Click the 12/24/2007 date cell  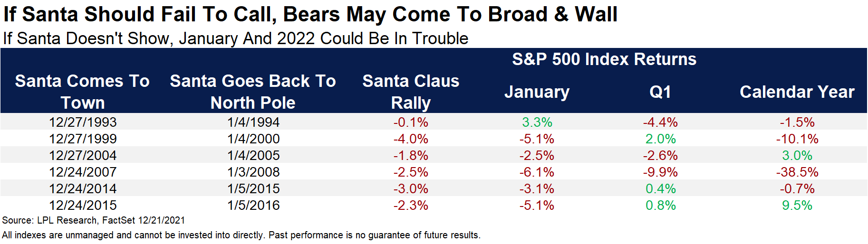83,172
